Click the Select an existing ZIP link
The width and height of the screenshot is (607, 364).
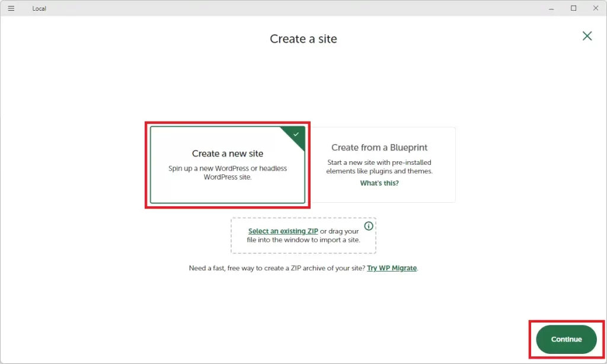pyautogui.click(x=283, y=231)
